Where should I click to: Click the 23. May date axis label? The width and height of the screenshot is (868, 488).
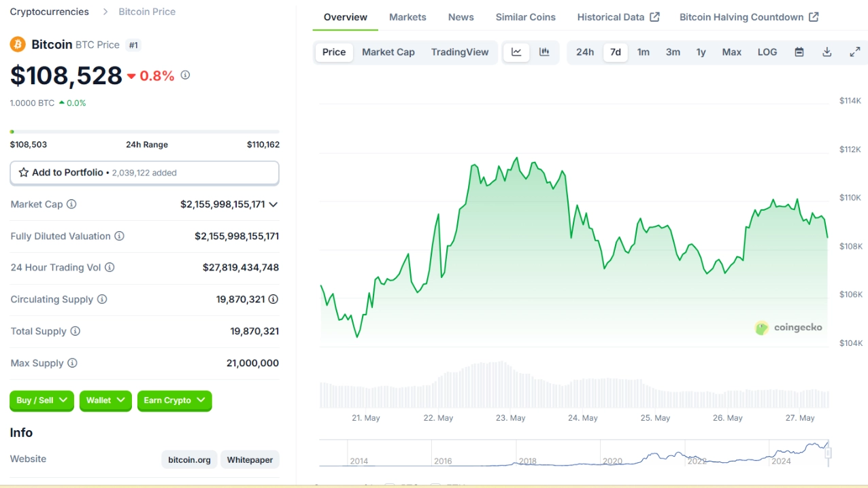[x=511, y=418]
